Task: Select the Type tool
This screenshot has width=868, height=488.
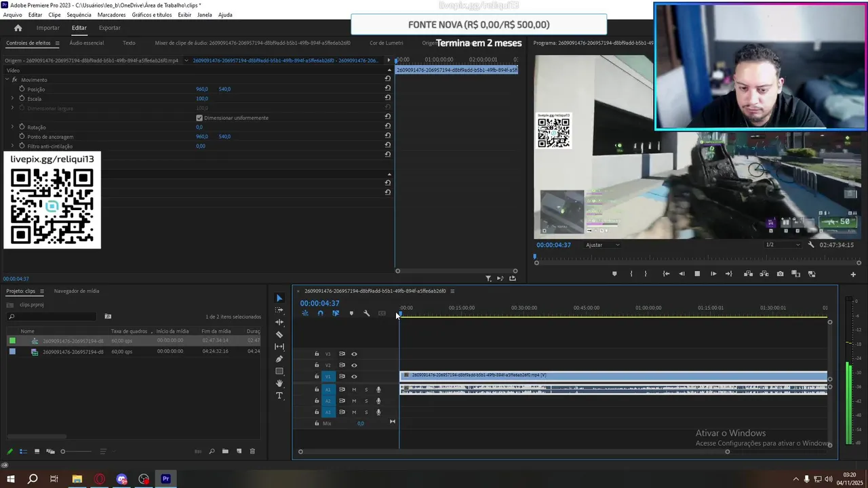Action: (279, 396)
